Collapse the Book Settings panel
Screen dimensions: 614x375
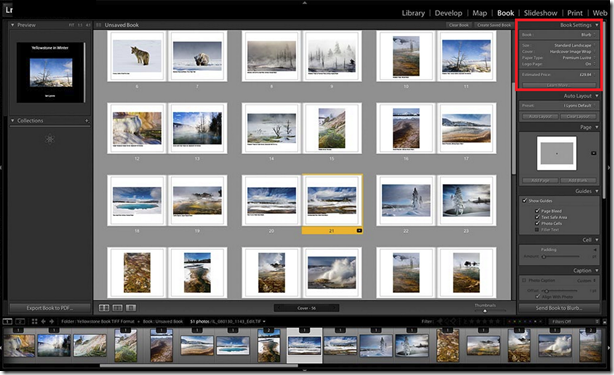(597, 25)
